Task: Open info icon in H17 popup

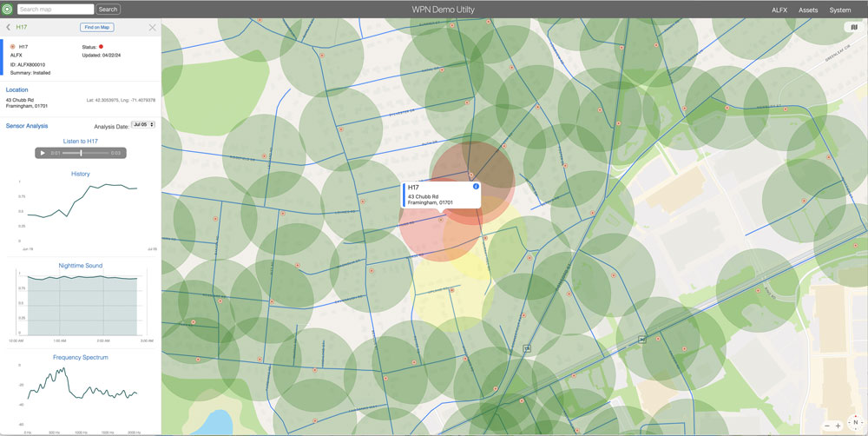Action: (x=476, y=187)
